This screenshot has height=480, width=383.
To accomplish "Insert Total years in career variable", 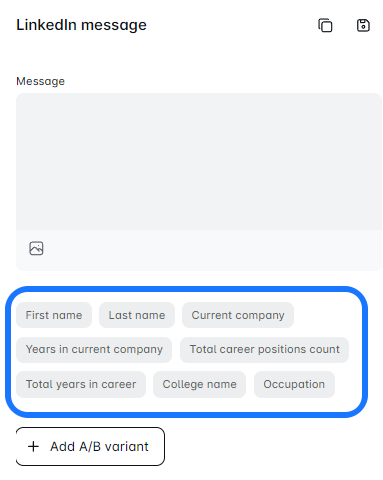I will pos(81,384).
